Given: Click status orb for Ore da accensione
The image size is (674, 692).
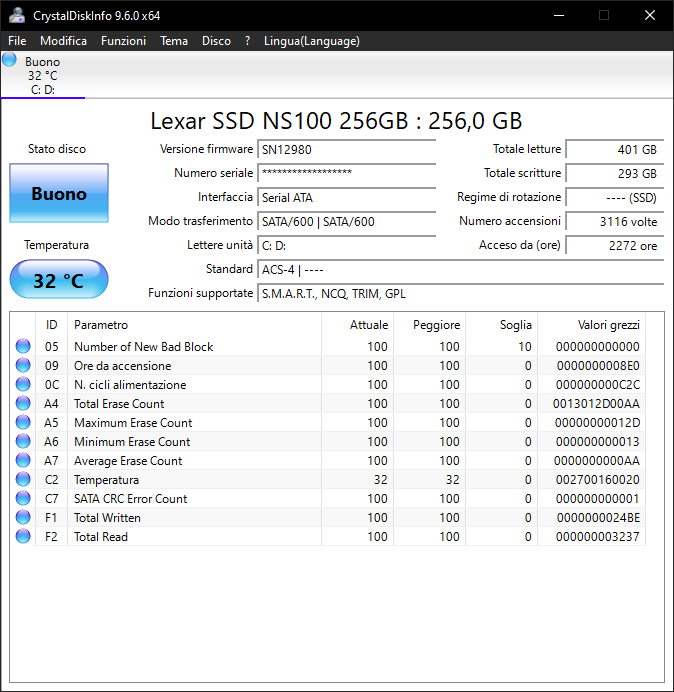Looking at the screenshot, I should pos(23,365).
